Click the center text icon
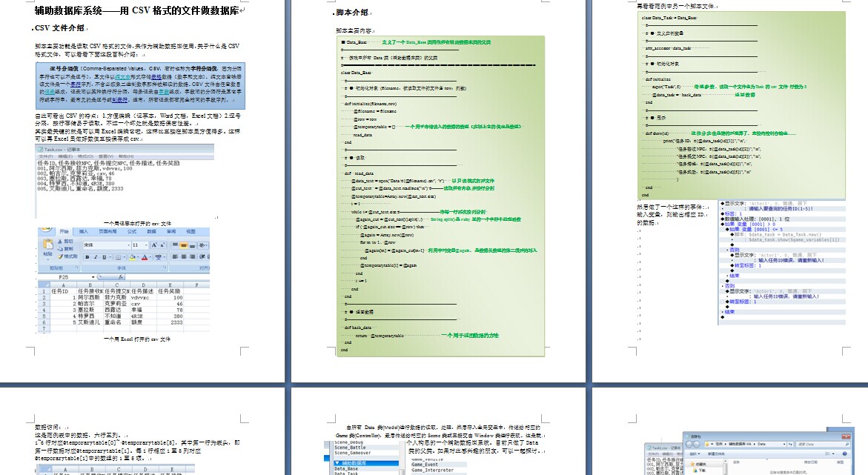This screenshot has height=475, width=868. (184, 257)
